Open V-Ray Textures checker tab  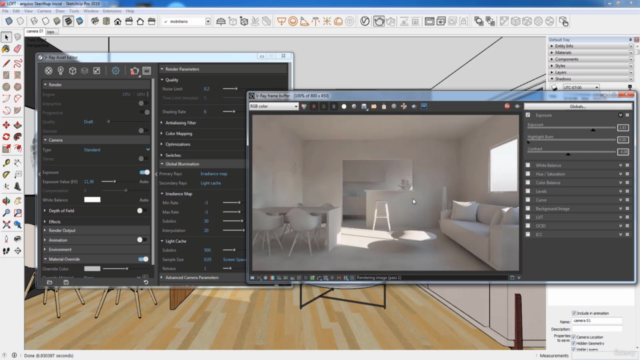point(96,71)
